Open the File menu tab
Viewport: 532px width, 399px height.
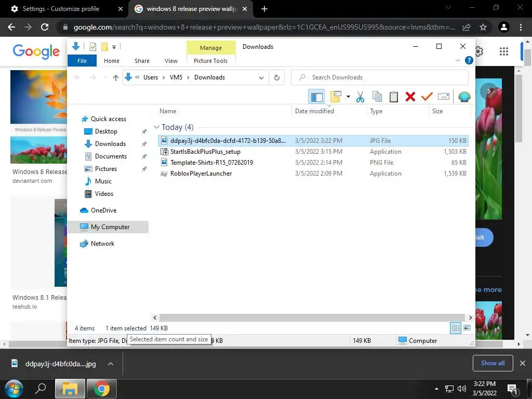[82, 61]
